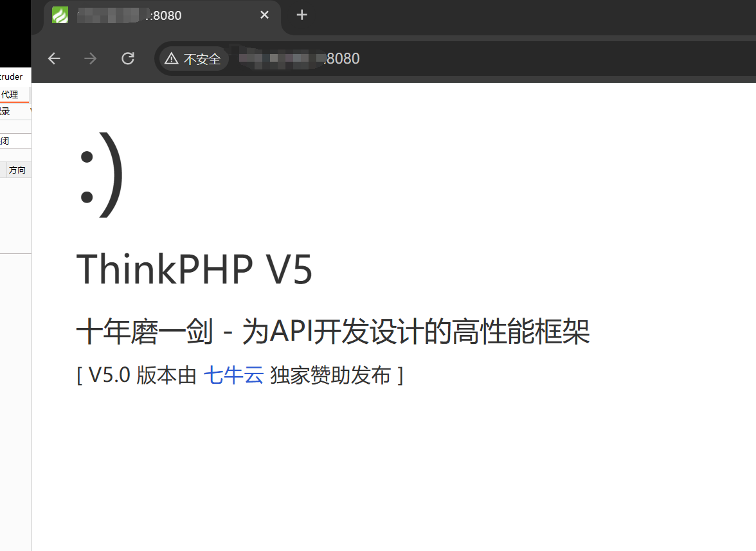Click the 不安全 security warning chip
Screen dimensions: 756x551
click(194, 59)
